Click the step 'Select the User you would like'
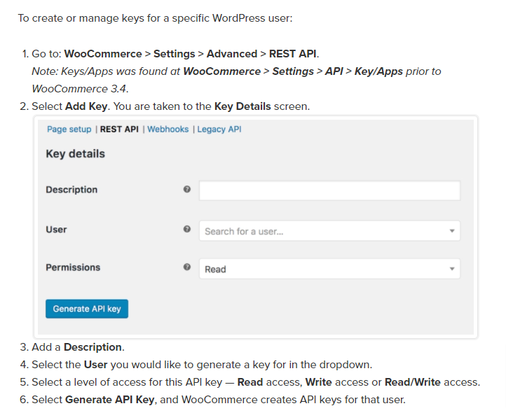Image resolution: width=506 pixels, height=420 pixels. (202, 365)
